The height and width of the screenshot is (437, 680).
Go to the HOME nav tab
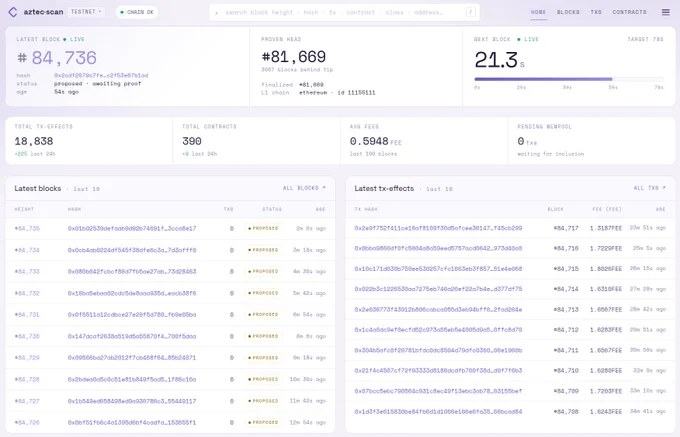tap(538, 12)
